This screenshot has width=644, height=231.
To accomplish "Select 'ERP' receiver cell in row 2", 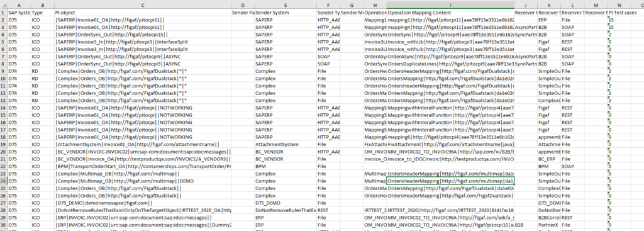I will 549,20.
